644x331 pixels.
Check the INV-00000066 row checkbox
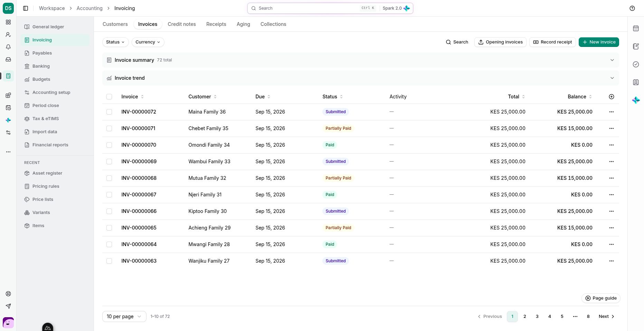pos(109,211)
